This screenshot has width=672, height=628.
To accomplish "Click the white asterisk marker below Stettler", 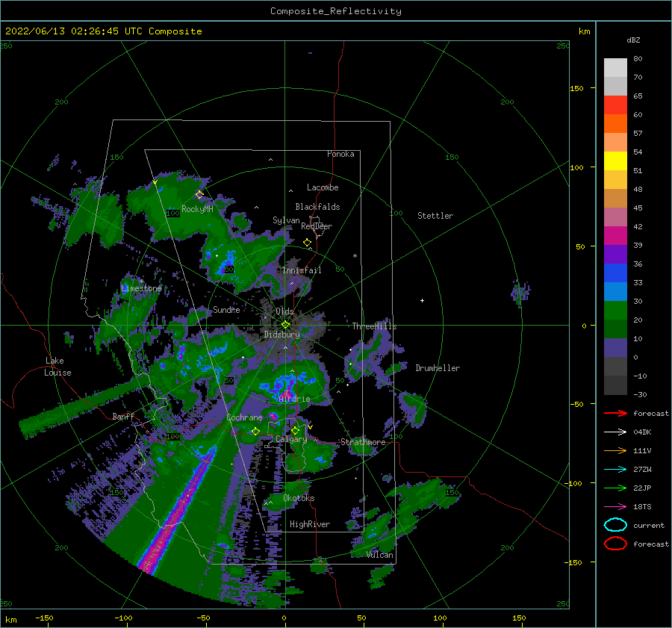I will (x=355, y=256).
